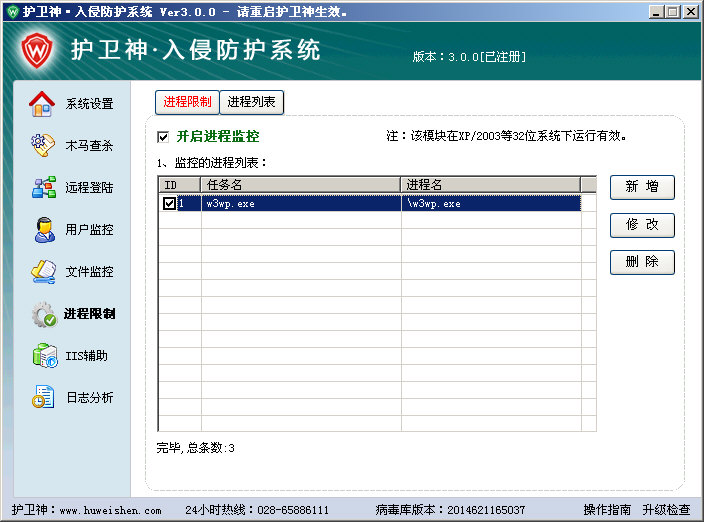Go to 木马查杀 sidebar label

89,146
